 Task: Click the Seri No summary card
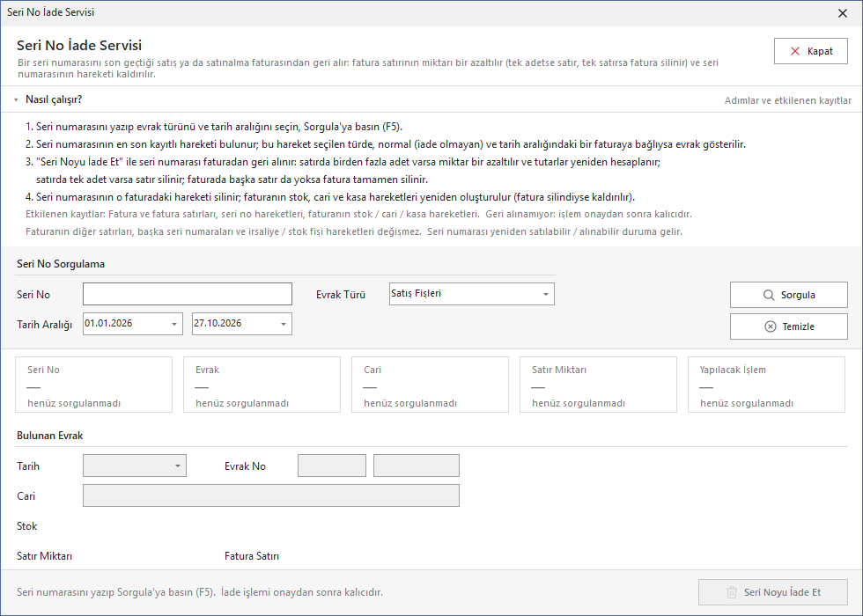tap(94, 385)
